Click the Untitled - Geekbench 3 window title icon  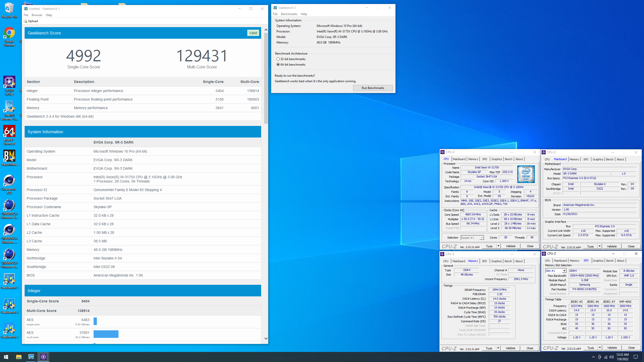[x=26, y=9]
